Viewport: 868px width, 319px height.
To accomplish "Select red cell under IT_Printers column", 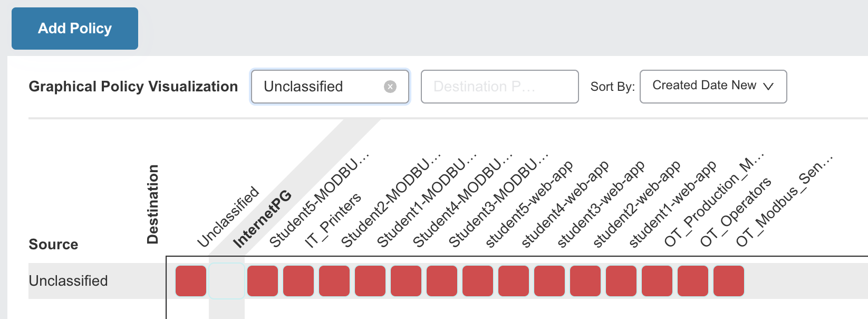I will (x=298, y=281).
